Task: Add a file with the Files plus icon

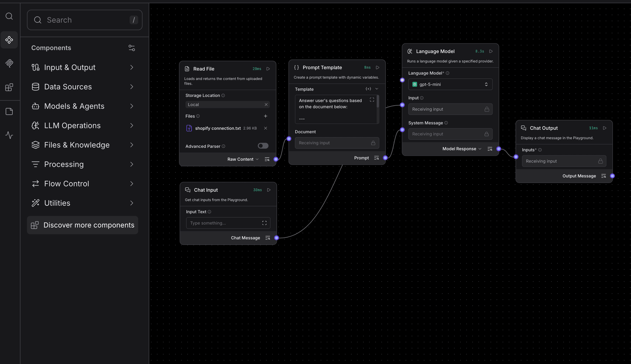Action: click(x=265, y=116)
